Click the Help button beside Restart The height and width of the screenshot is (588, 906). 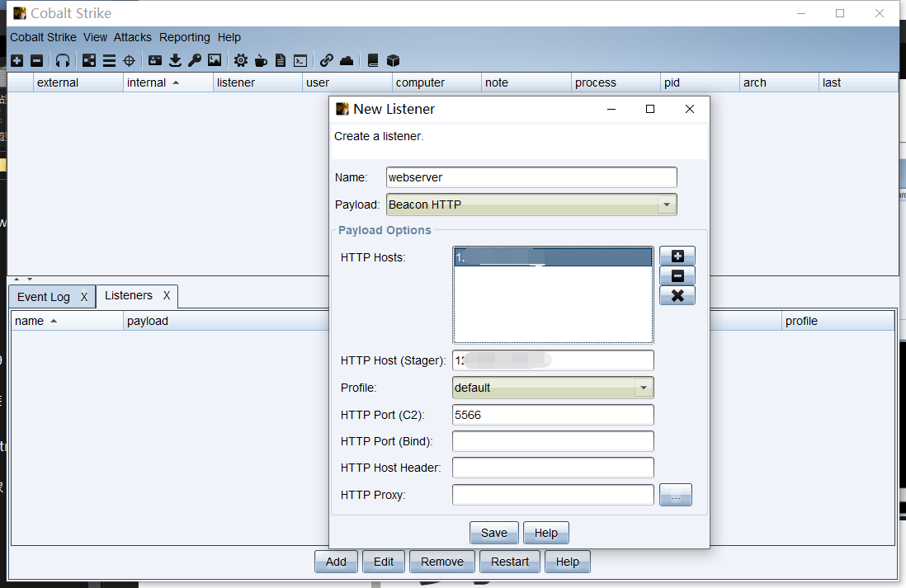click(568, 562)
